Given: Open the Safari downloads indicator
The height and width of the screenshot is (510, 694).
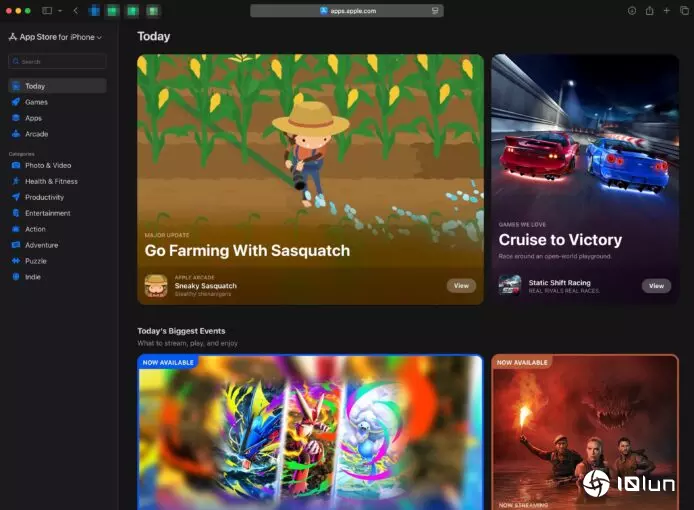Looking at the screenshot, I should click(x=632, y=11).
